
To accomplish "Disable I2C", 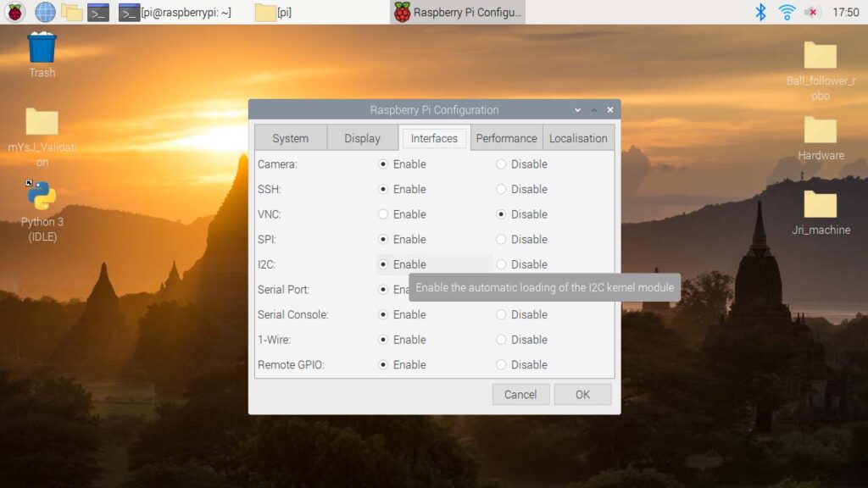I will click(x=501, y=264).
